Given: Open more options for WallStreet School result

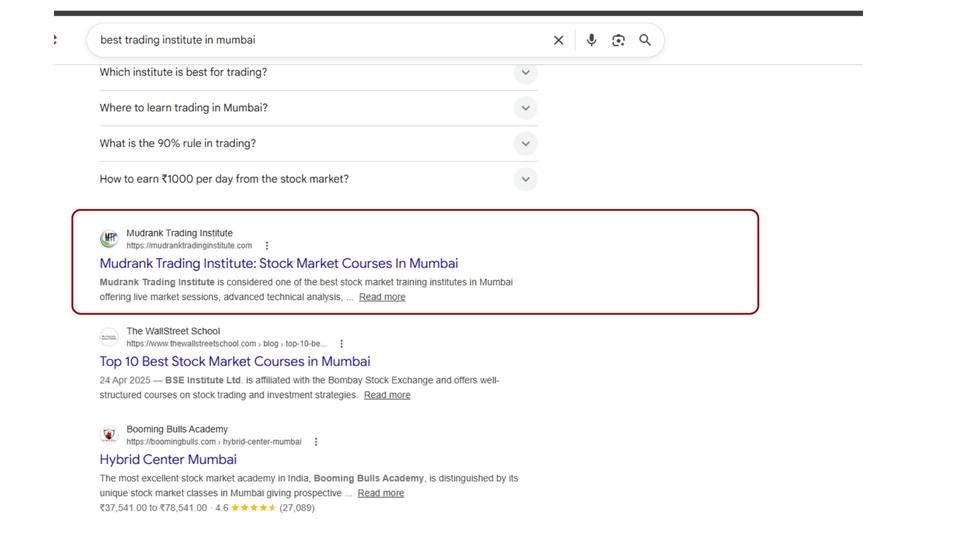Looking at the screenshot, I should click(x=342, y=343).
